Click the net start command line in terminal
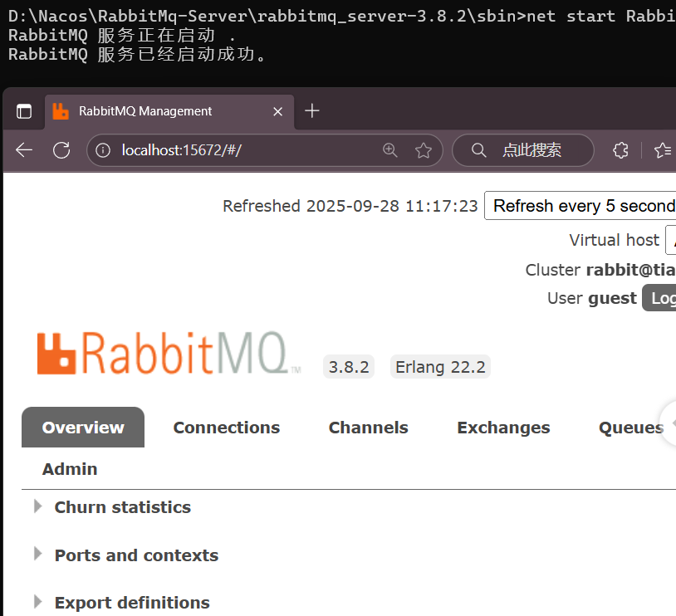Image resolution: width=676 pixels, height=616 pixels. pos(342,16)
